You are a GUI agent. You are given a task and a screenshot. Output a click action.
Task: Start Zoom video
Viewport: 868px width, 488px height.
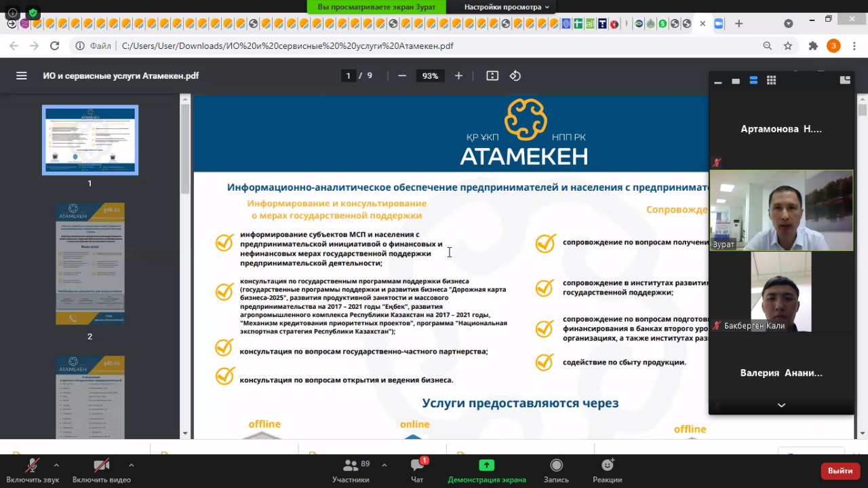tap(101, 470)
